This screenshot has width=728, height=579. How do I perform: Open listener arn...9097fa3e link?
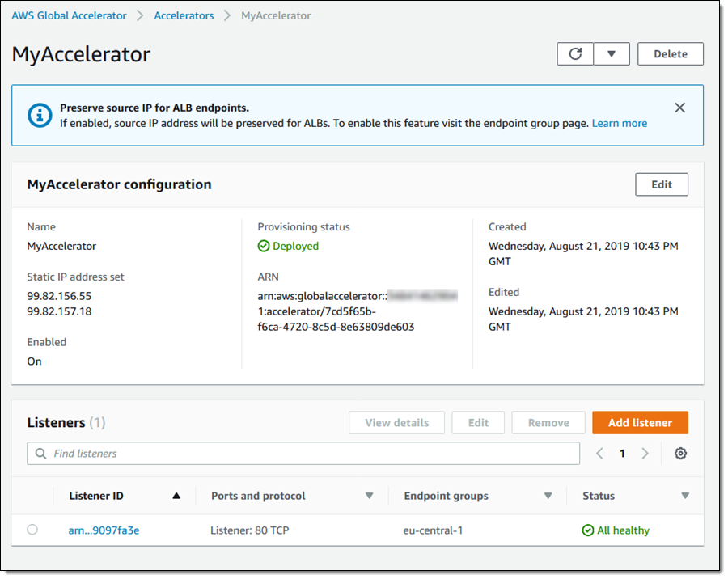104,530
